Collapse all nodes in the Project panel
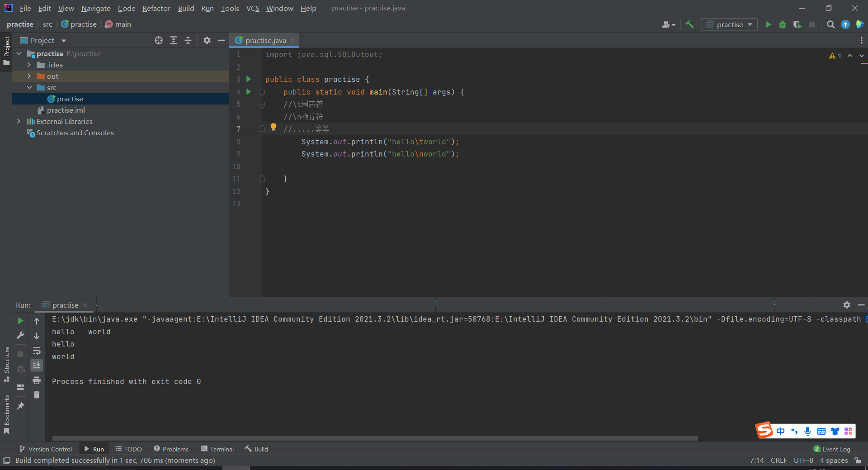The image size is (868, 470). coord(188,40)
